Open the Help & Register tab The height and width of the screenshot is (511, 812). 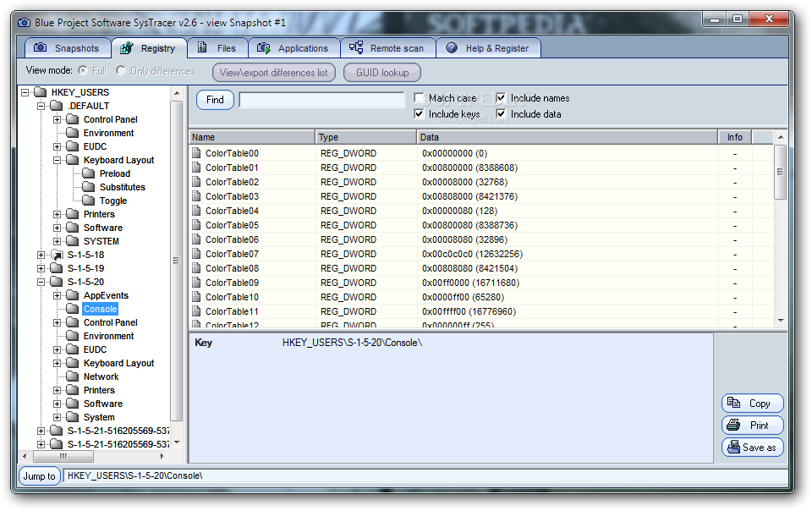point(489,48)
